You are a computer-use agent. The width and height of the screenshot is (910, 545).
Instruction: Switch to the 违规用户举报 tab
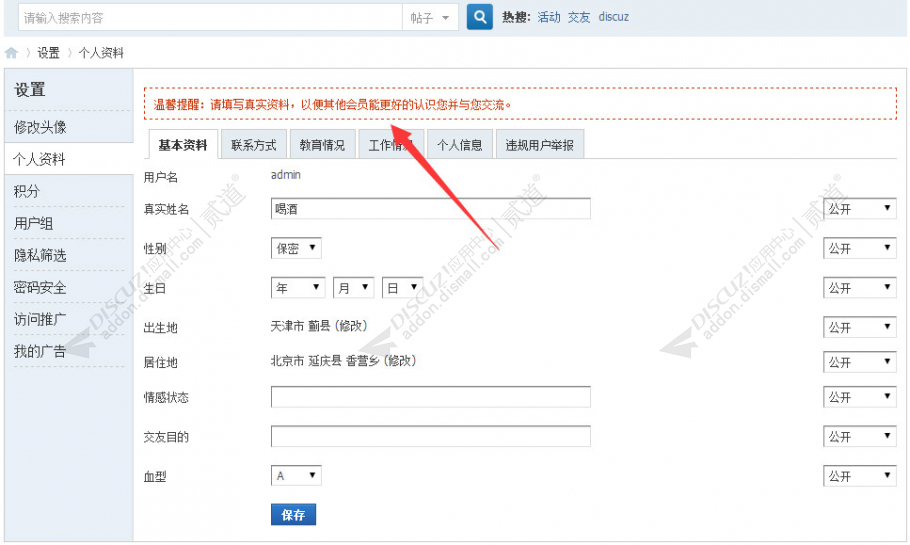pos(540,145)
